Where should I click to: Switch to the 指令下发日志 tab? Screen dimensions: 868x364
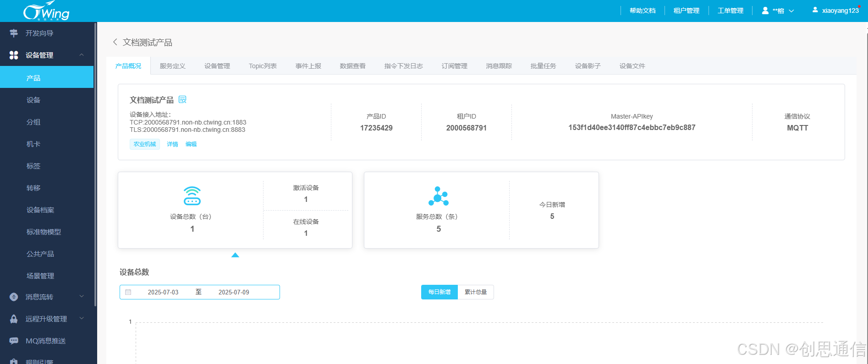(x=404, y=66)
